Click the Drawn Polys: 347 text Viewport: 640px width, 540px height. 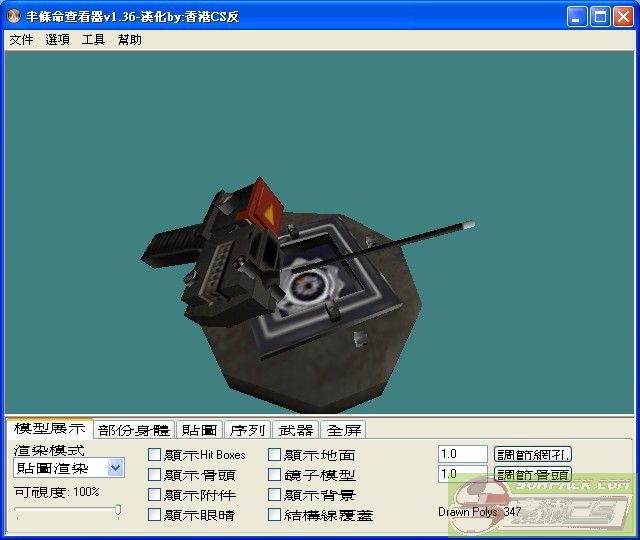tap(480, 512)
